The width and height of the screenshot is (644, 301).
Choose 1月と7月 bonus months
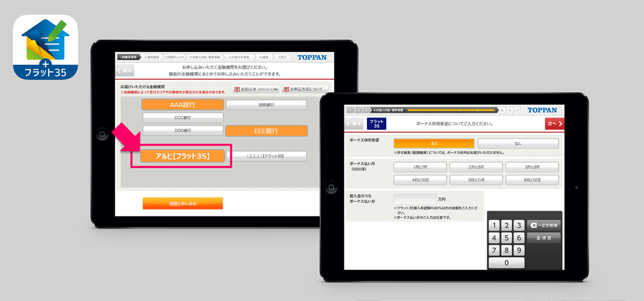(x=420, y=167)
